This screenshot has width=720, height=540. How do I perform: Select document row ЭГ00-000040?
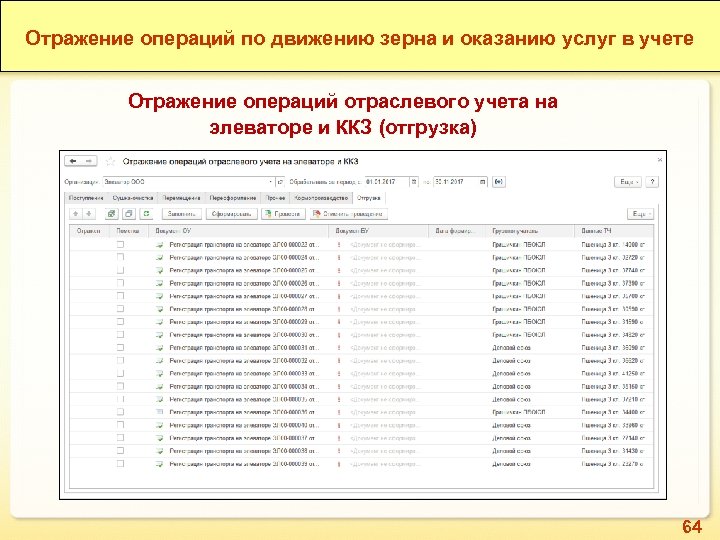click(x=361, y=425)
